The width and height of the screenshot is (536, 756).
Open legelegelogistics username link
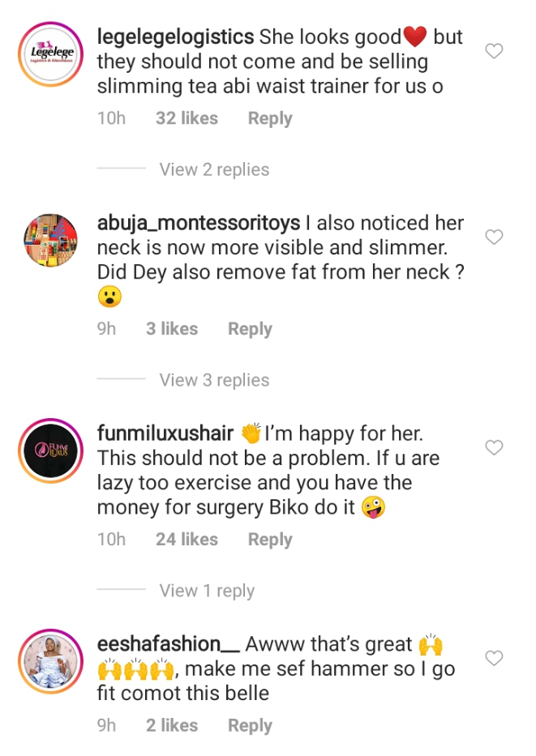(x=175, y=36)
